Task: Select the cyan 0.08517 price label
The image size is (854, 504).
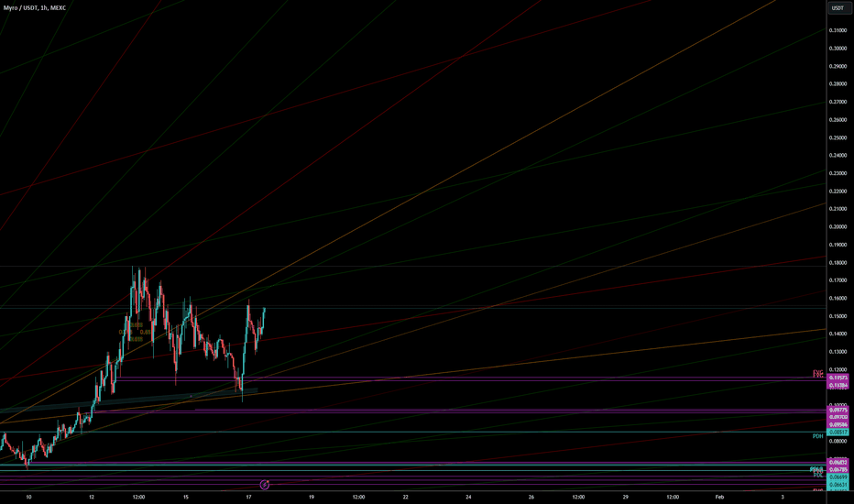Action: pyautogui.click(x=838, y=433)
